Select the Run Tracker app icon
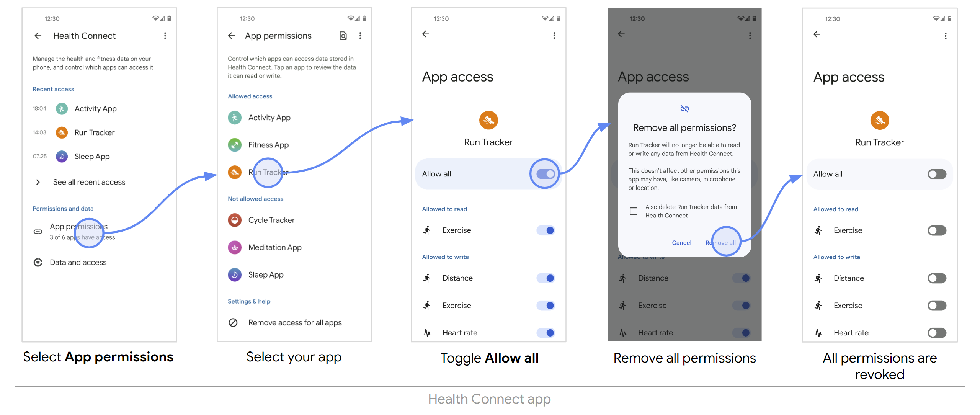This screenshot has height=415, width=980. 236,173
